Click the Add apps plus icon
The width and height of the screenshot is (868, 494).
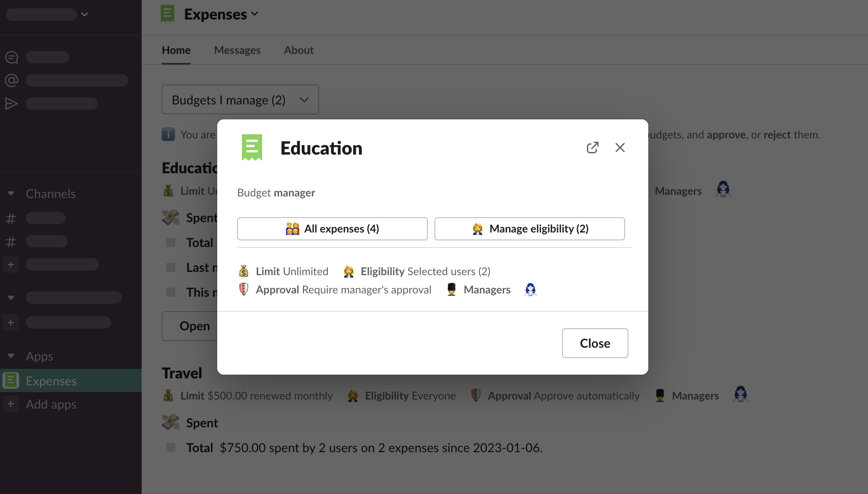(x=11, y=404)
